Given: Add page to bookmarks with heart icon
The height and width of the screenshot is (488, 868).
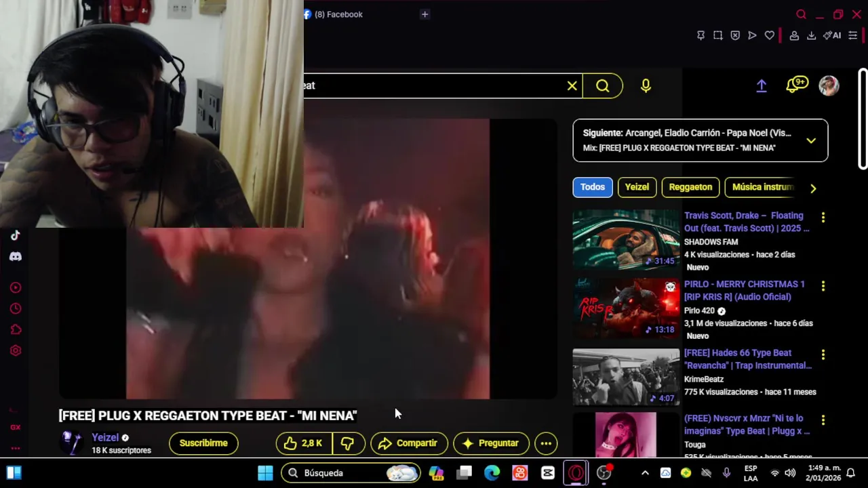Looking at the screenshot, I should 770,35.
